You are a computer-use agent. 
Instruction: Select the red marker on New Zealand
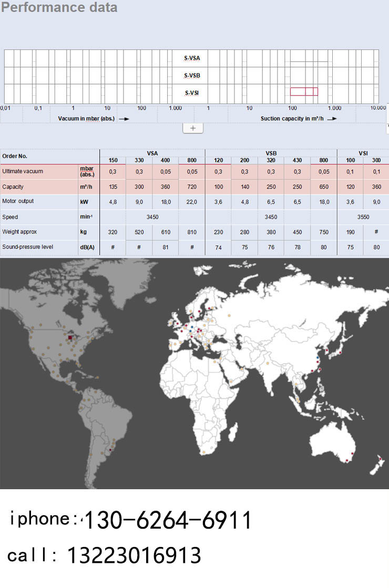pos(380,460)
